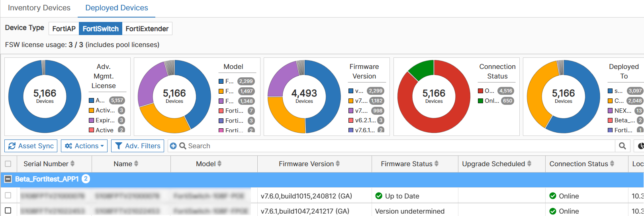Click v7.6.0,build1015,240812 (GA) firmware cell
644x216 pixels.
click(x=307, y=196)
